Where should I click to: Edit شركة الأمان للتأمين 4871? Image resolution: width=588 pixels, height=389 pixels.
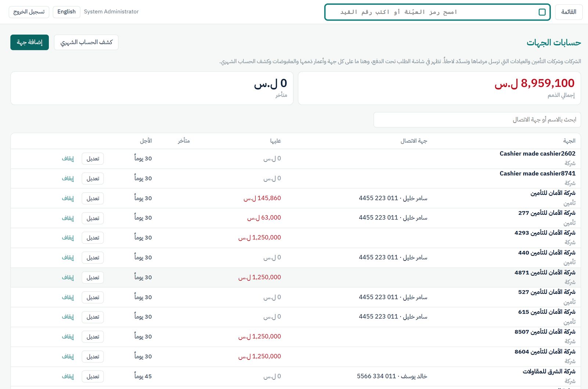tap(93, 278)
